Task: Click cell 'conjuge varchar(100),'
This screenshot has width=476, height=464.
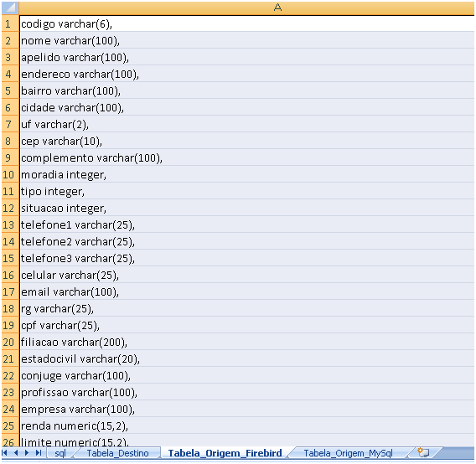Action: click(247, 376)
